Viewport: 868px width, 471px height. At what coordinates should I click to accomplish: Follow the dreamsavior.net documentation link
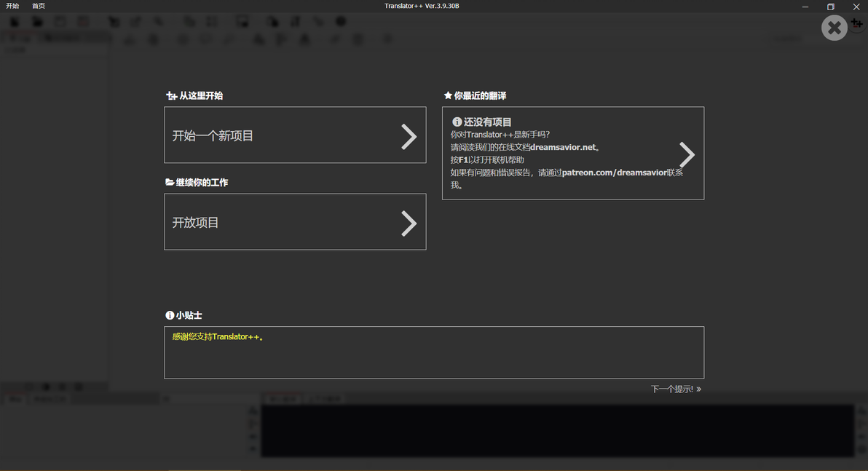(x=563, y=147)
